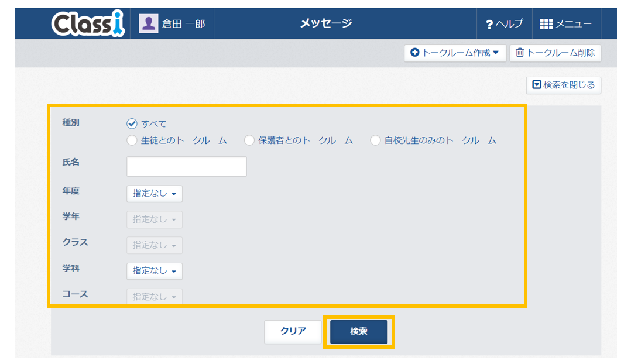
Task: Select 自校先生のみのトークルーム radio option
Action: coord(375,140)
